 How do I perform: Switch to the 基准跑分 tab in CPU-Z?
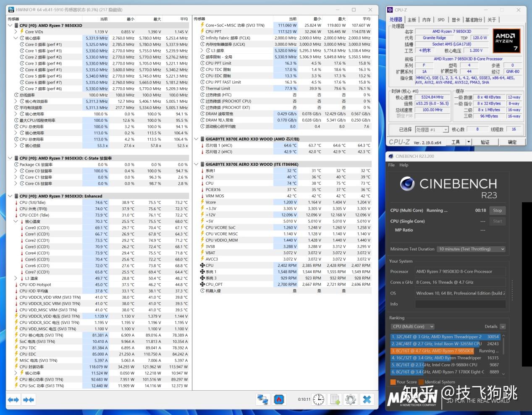click(x=474, y=20)
